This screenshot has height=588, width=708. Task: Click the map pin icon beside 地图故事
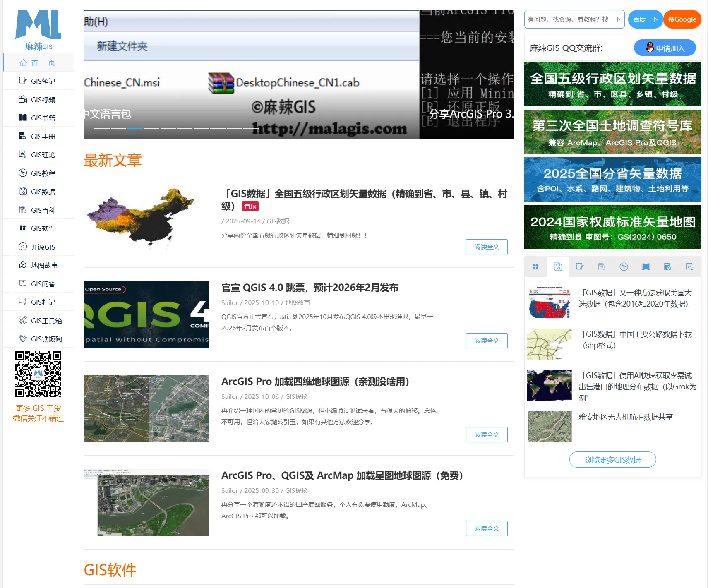pos(23,265)
